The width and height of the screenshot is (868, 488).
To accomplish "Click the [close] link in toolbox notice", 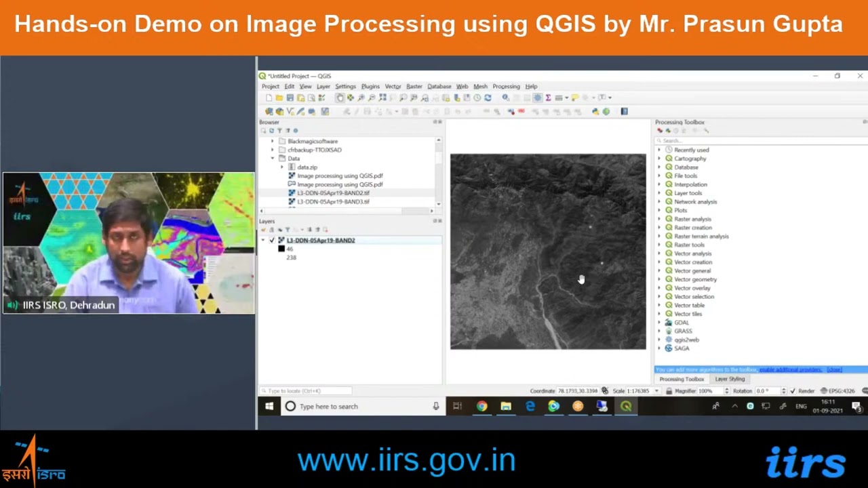I will click(x=834, y=370).
